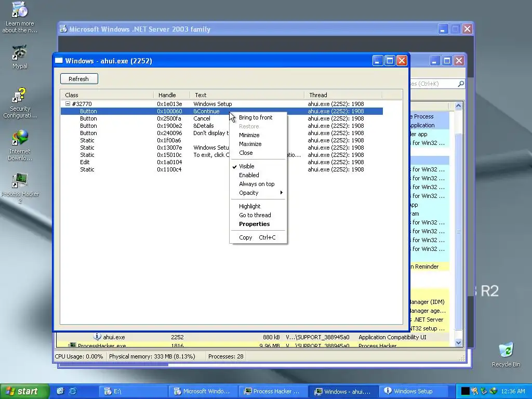Open the Mypal desktop icon
Viewport: 532px width, 399px height.
click(x=20, y=56)
